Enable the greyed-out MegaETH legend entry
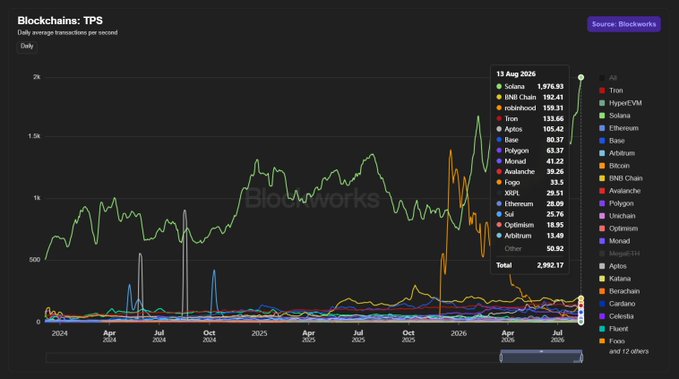The width and height of the screenshot is (679, 379). pyautogui.click(x=619, y=254)
